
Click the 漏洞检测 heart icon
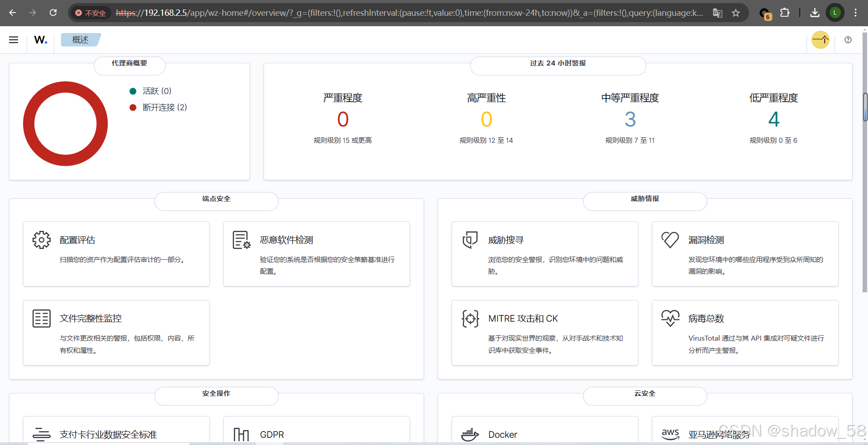[670, 240]
